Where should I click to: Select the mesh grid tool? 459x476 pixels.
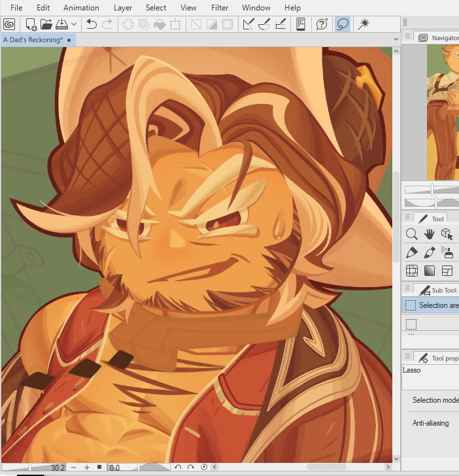[x=412, y=271]
